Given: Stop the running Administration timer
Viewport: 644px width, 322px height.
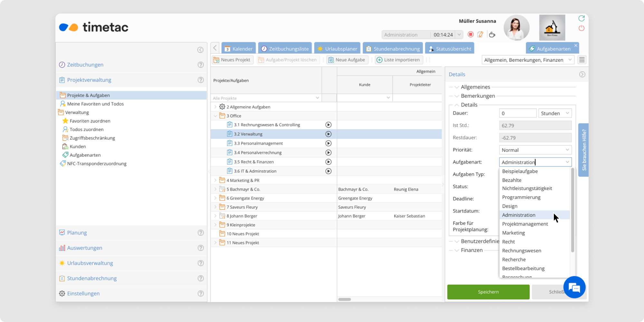Looking at the screenshot, I should pyautogui.click(x=470, y=34).
